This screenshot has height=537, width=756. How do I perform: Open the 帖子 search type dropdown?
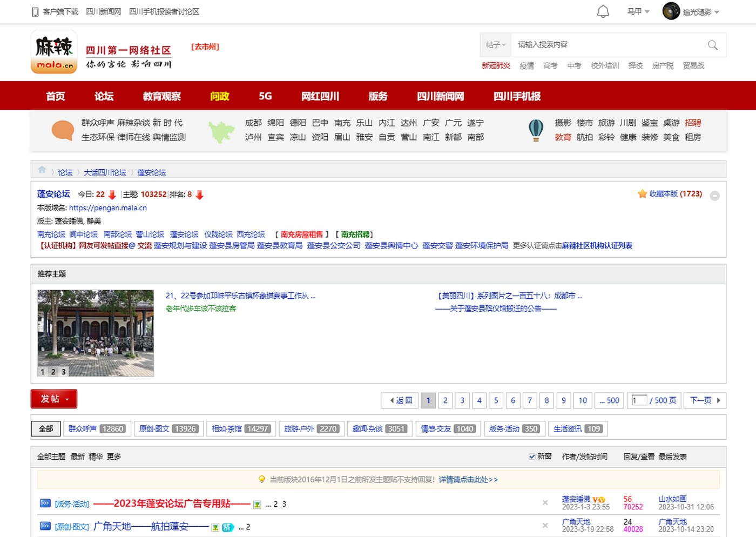coord(495,45)
